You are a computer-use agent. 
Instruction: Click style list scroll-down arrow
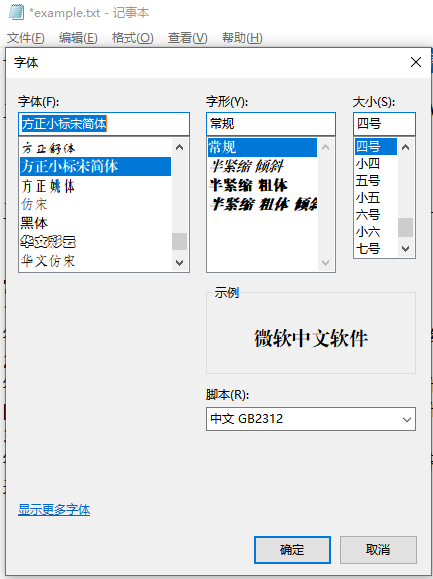click(325, 263)
